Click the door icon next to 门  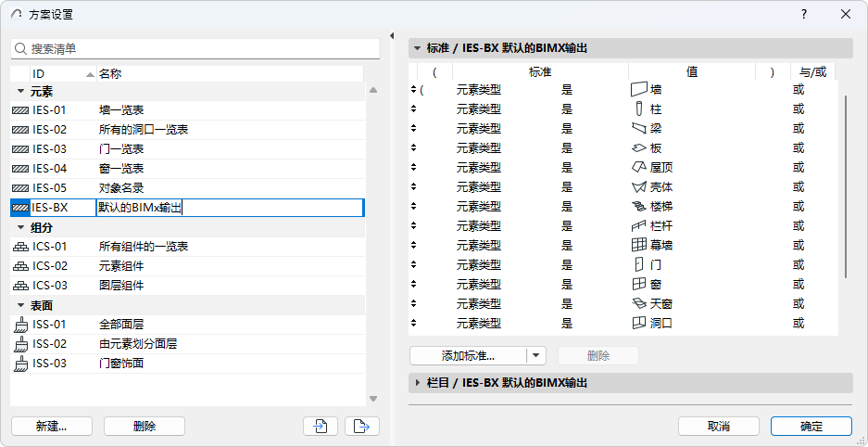639,264
